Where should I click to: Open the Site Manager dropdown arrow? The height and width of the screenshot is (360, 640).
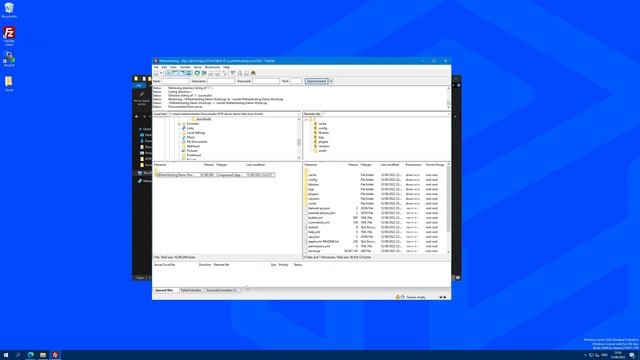[x=161, y=73]
